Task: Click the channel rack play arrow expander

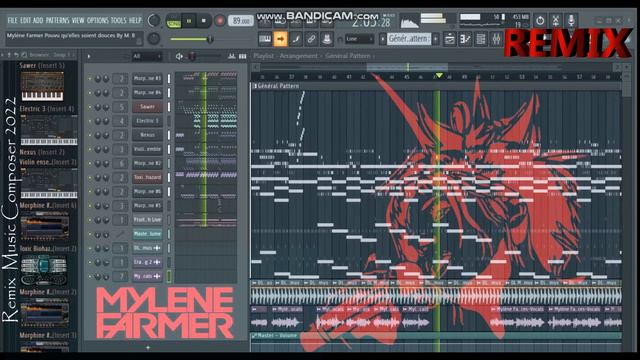Action: click(x=89, y=56)
